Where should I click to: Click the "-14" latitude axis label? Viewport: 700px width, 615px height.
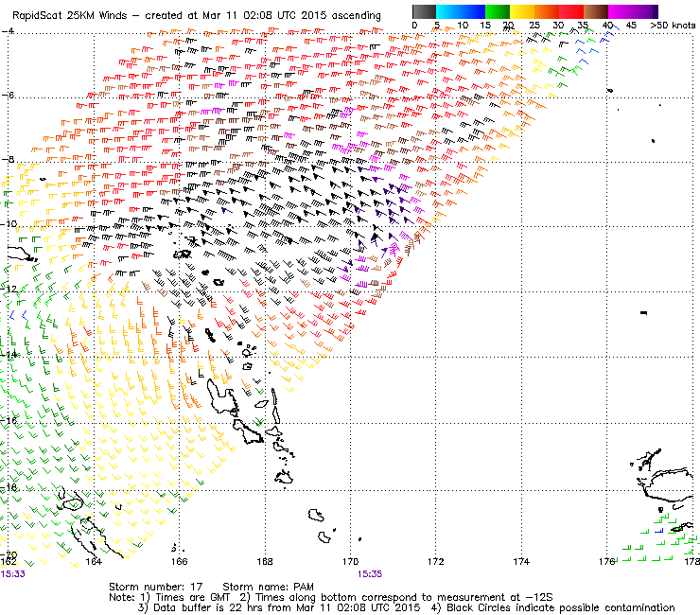[x=9, y=355]
